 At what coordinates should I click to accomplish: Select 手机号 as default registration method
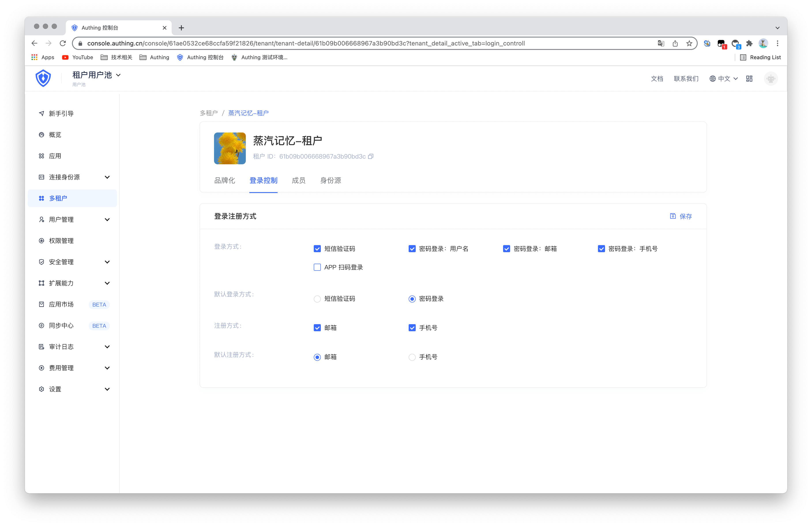pos(412,357)
